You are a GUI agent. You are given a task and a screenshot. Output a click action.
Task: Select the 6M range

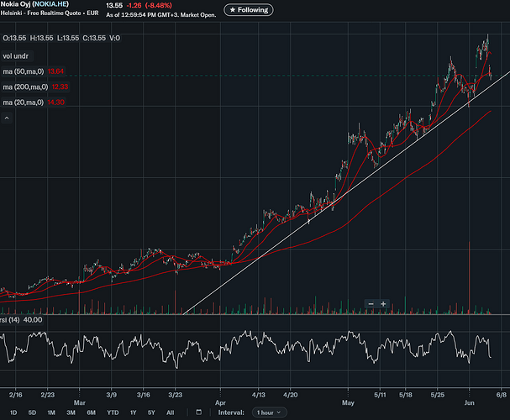tap(91, 412)
